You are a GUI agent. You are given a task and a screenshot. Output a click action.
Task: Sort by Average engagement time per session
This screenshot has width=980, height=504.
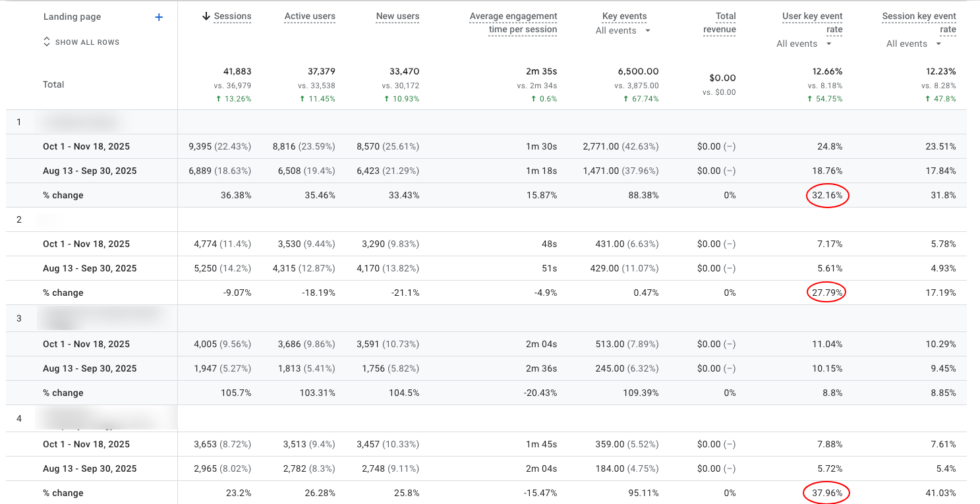pyautogui.click(x=513, y=23)
